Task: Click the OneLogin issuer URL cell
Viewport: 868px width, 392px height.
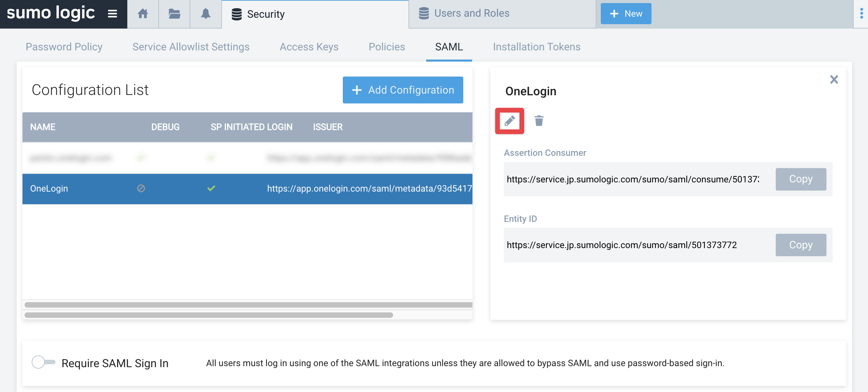Action: click(x=369, y=189)
